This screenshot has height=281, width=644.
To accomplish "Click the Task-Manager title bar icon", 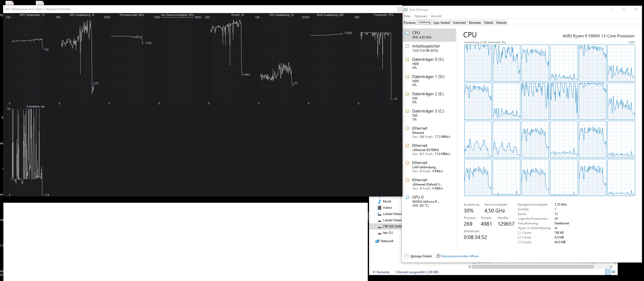I will [406, 10].
